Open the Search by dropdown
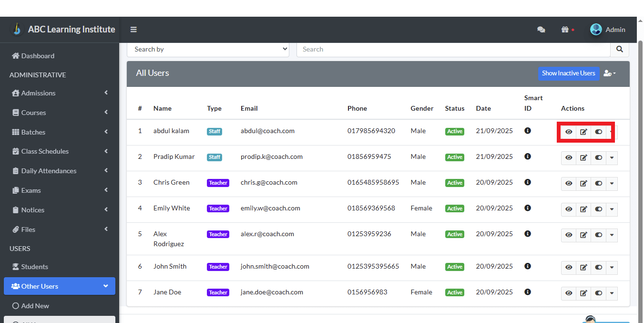 coord(208,49)
